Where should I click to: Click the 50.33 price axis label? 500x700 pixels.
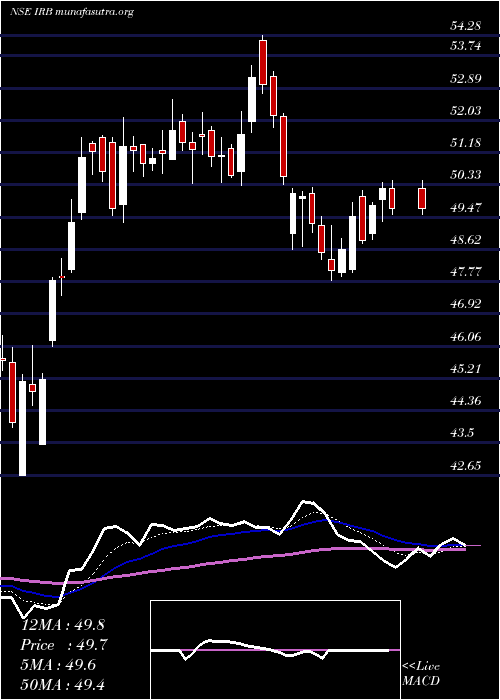(x=465, y=175)
